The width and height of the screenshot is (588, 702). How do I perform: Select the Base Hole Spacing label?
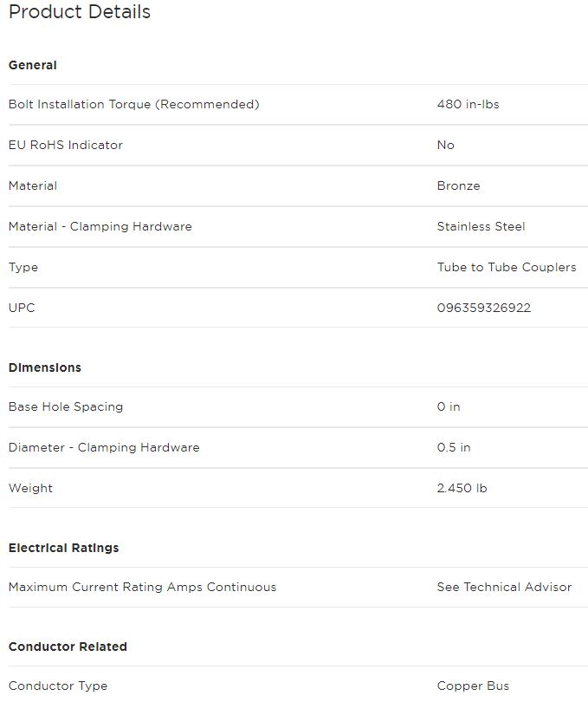66,407
